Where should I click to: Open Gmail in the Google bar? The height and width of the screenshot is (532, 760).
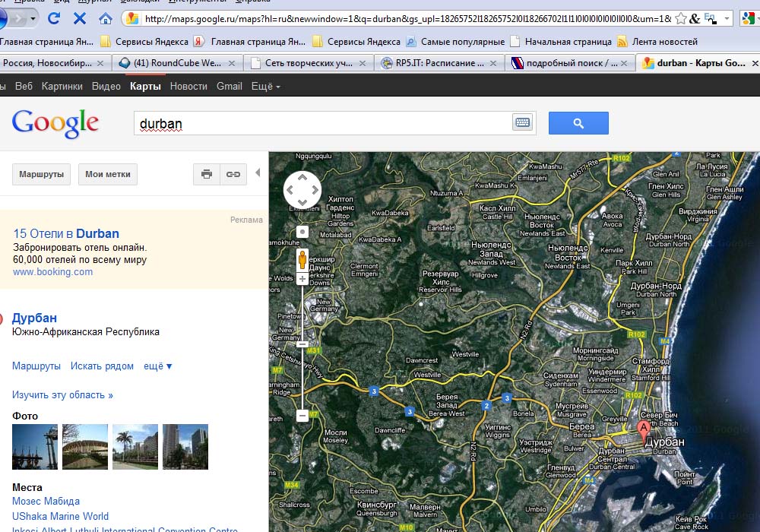[x=230, y=86]
